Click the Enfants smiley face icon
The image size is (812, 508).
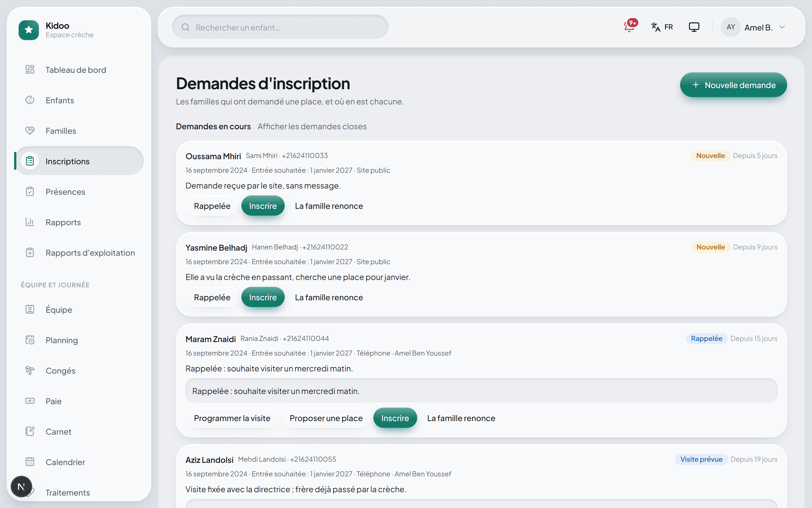pyautogui.click(x=30, y=100)
